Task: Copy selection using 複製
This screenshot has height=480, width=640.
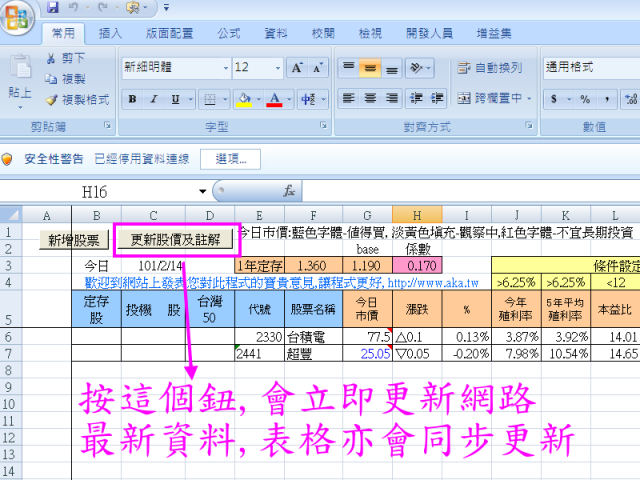Action: pyautogui.click(x=65, y=79)
